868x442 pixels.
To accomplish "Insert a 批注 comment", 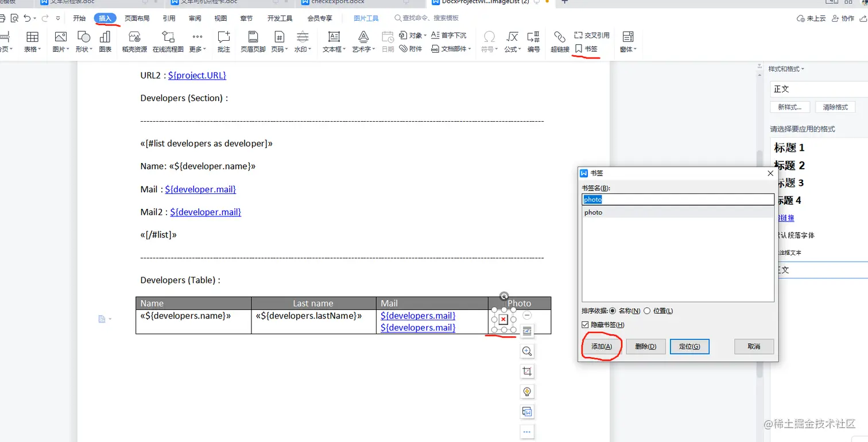I will tap(223, 40).
